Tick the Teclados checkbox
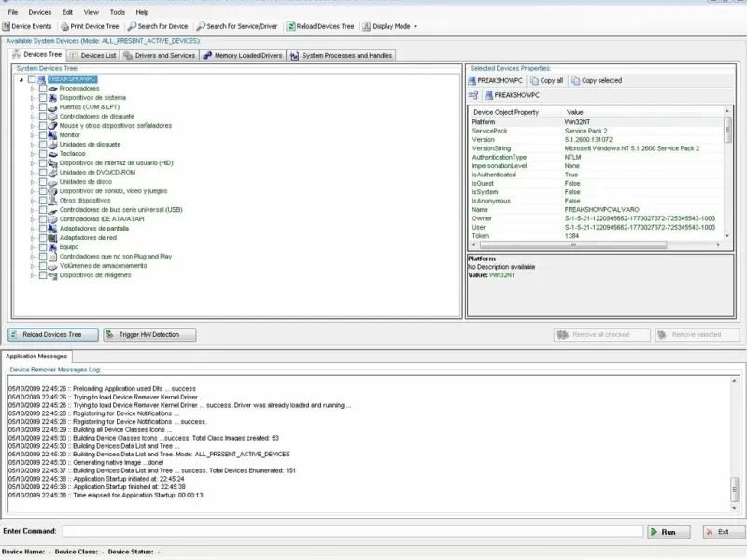This screenshot has width=747, height=560. click(42, 154)
